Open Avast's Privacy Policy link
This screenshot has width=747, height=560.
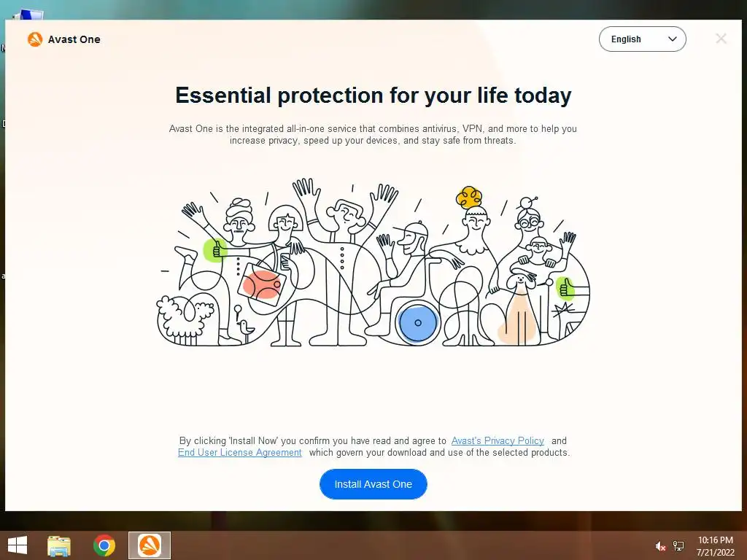pyautogui.click(x=498, y=440)
